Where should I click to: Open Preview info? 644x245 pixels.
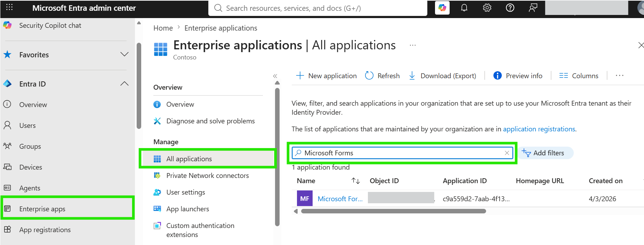pos(518,76)
